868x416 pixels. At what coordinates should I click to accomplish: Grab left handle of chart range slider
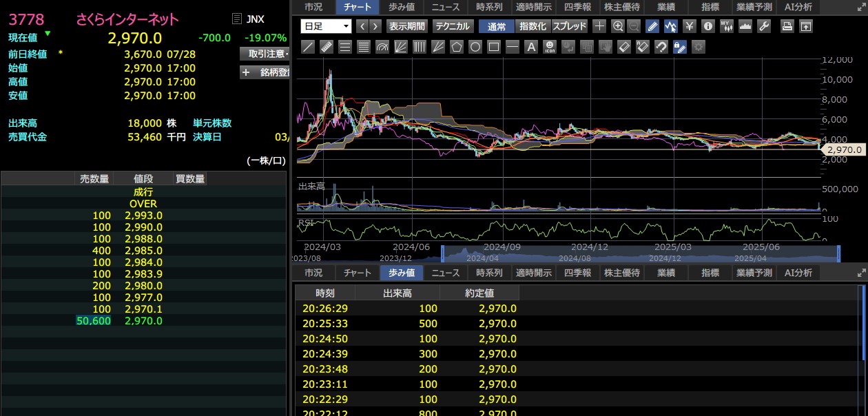[x=443, y=253]
